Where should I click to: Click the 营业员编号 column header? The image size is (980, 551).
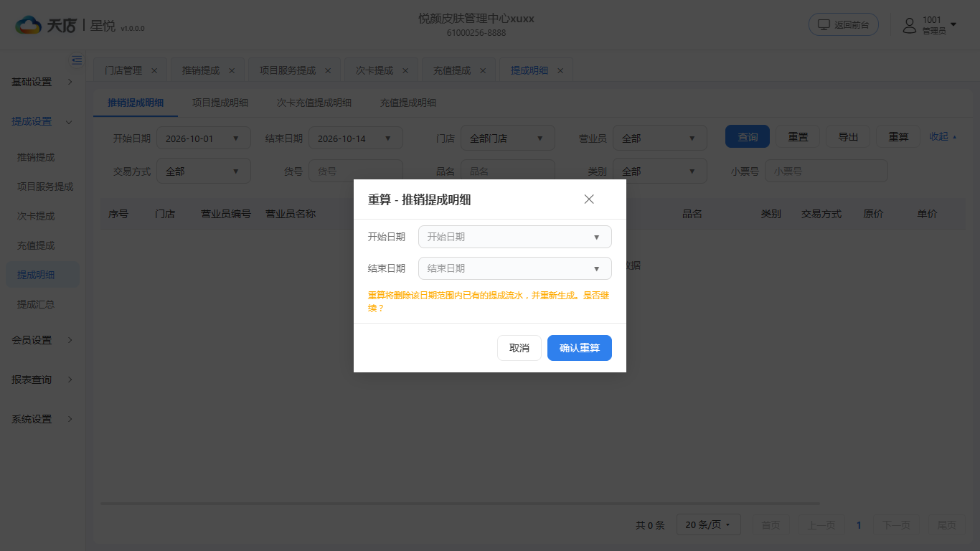(226, 214)
